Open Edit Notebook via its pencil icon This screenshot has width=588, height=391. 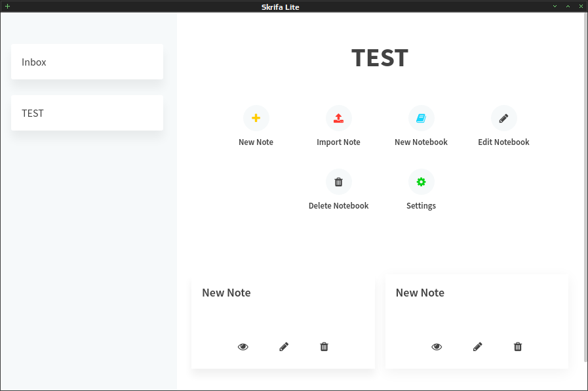pyautogui.click(x=503, y=118)
